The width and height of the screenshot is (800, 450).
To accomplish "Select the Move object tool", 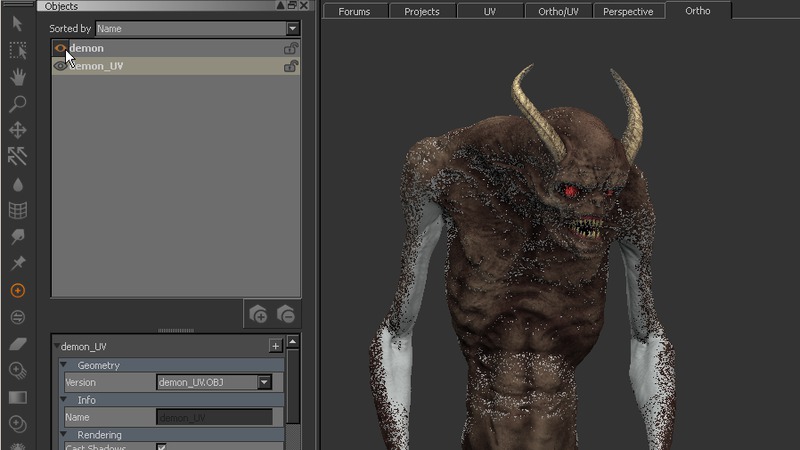I will click(x=17, y=130).
